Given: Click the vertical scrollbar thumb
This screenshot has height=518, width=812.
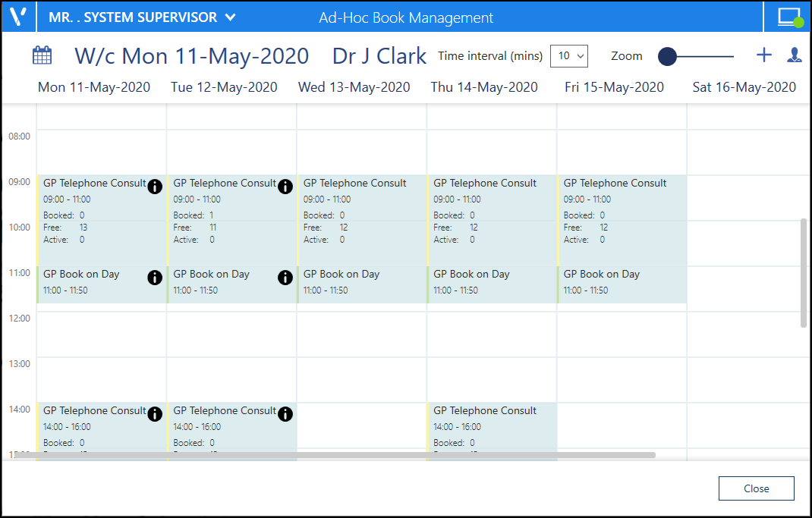Looking at the screenshot, I should [x=804, y=273].
